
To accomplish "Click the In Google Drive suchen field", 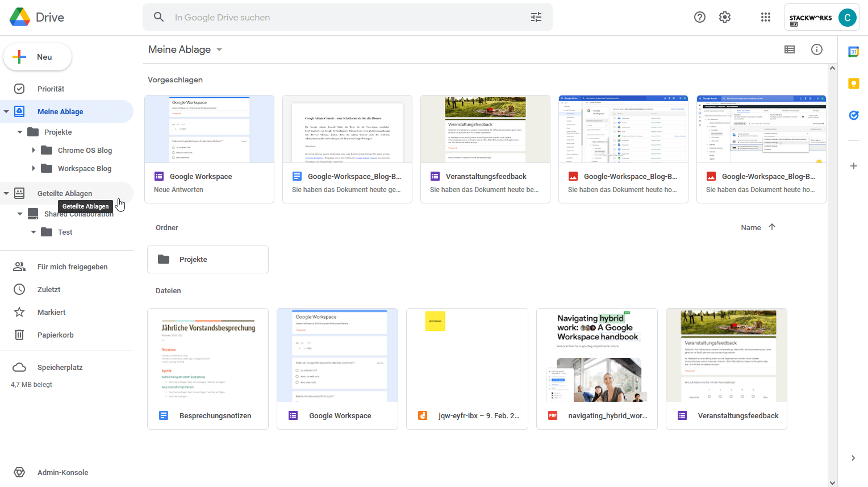I will pyautogui.click(x=348, y=17).
